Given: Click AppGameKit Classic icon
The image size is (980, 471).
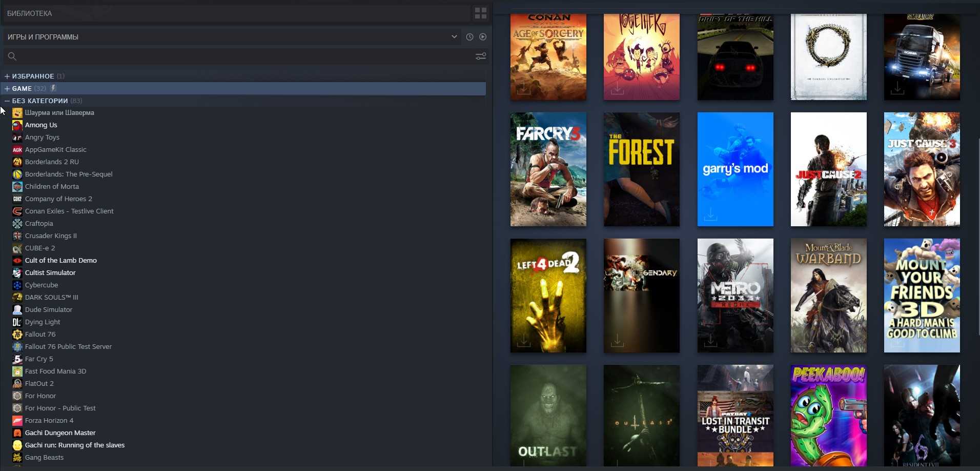Looking at the screenshot, I should click(x=17, y=150).
